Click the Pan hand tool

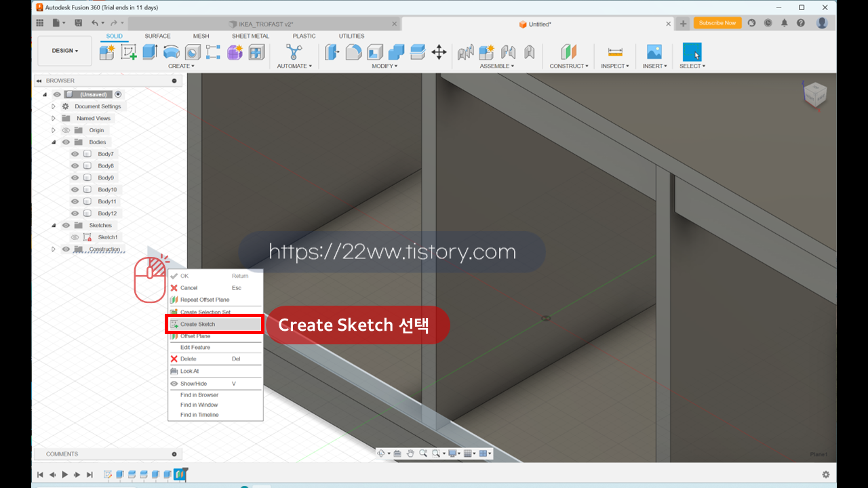click(x=410, y=453)
